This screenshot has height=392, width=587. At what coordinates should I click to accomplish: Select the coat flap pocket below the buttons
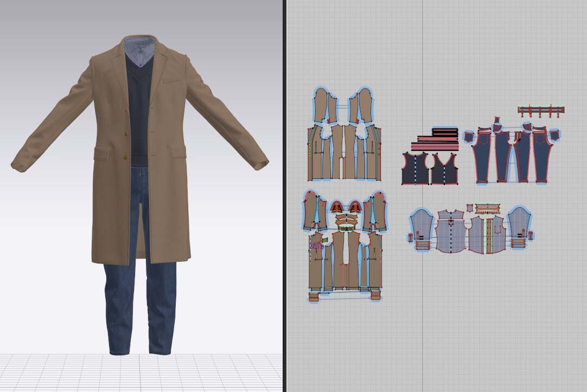click(x=178, y=150)
